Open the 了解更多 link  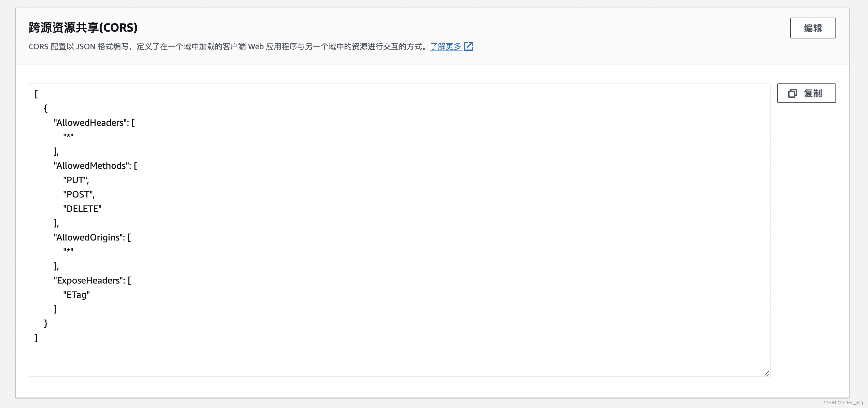point(445,47)
